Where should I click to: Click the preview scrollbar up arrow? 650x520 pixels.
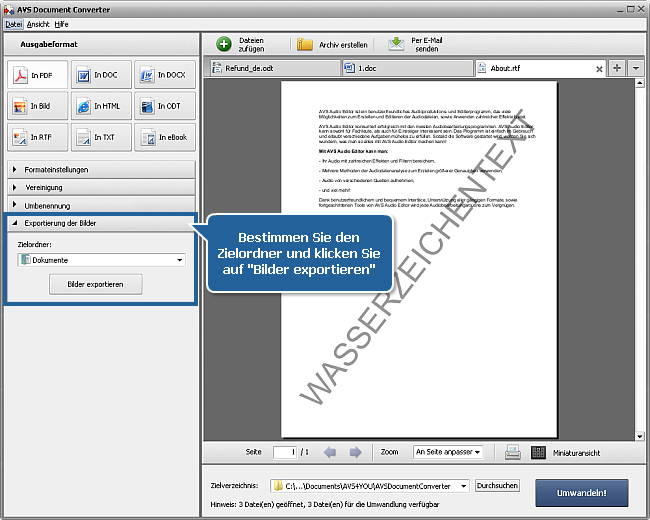click(639, 83)
